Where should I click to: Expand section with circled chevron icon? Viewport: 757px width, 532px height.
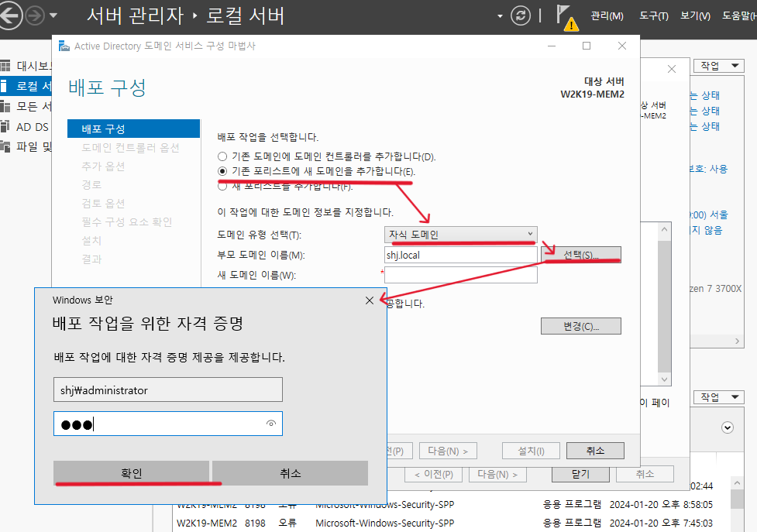(728, 427)
